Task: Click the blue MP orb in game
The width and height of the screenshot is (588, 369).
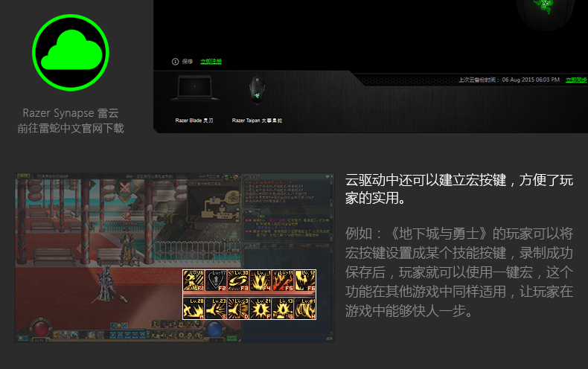Action: pyautogui.click(x=214, y=329)
